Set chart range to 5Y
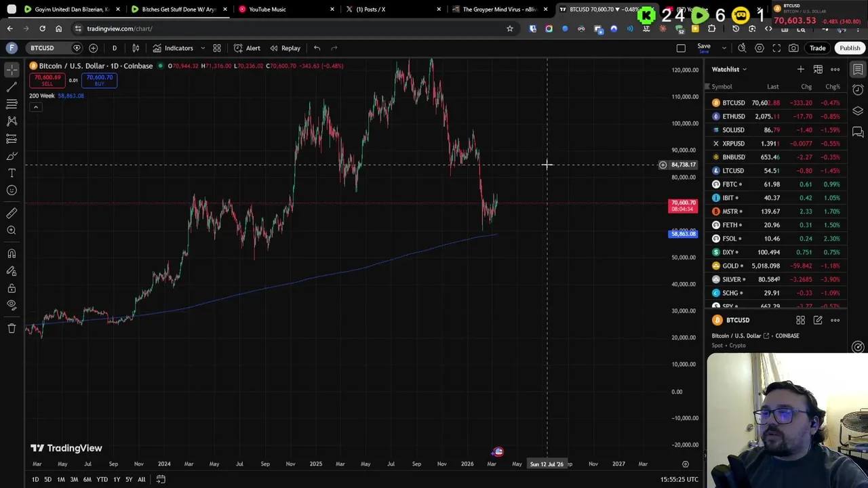 [x=128, y=479]
